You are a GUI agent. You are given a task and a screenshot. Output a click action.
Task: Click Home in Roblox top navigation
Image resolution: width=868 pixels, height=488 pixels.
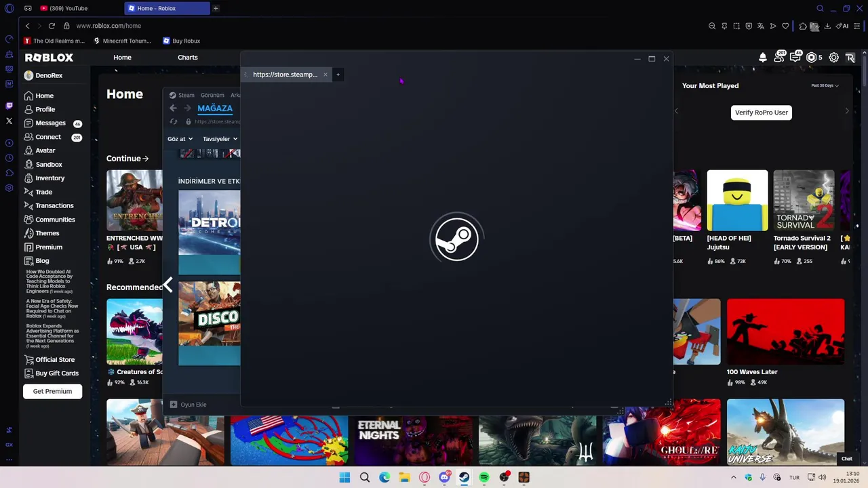pyautogui.click(x=122, y=58)
